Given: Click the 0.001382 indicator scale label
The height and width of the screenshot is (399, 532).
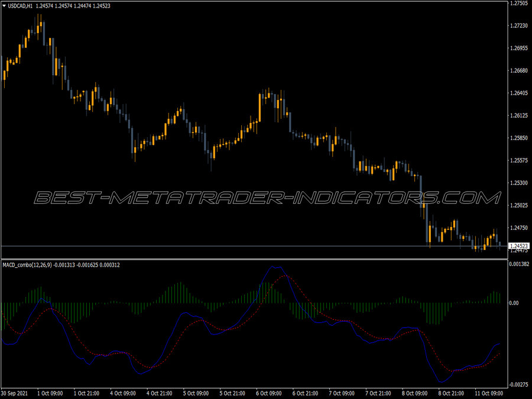Looking at the screenshot, I should click(519, 264).
